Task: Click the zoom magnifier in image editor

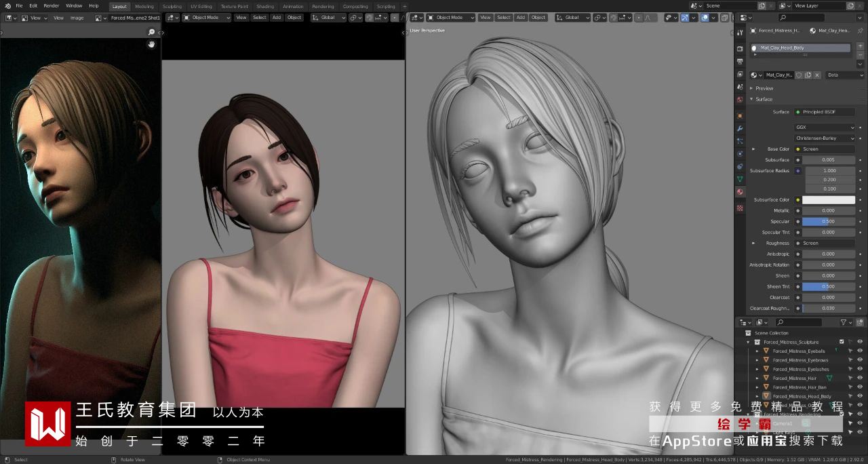Action: point(151,32)
